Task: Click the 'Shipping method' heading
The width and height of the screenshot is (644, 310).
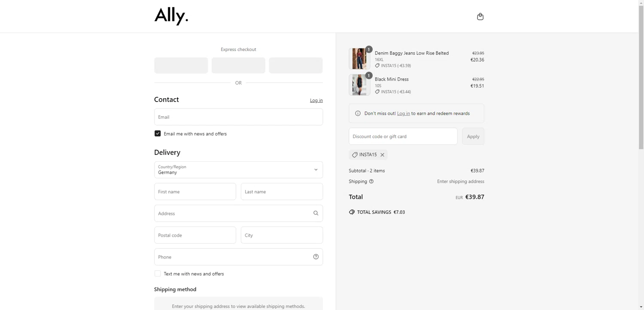Action: tap(175, 289)
